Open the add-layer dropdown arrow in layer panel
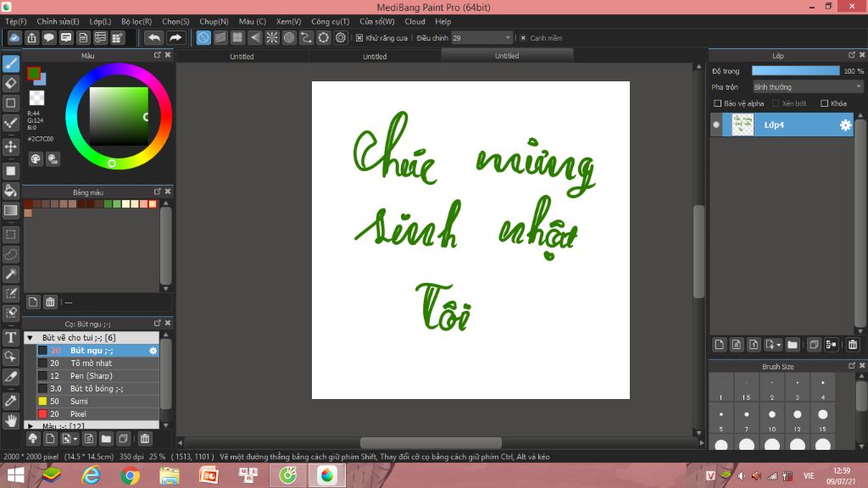868x488 pixels. (778, 346)
